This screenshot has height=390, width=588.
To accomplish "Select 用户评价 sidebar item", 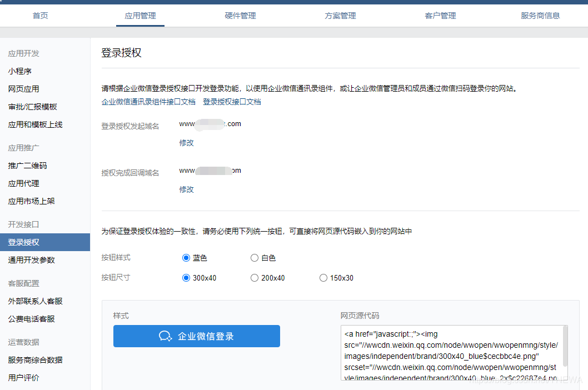I will pyautogui.click(x=24, y=378).
